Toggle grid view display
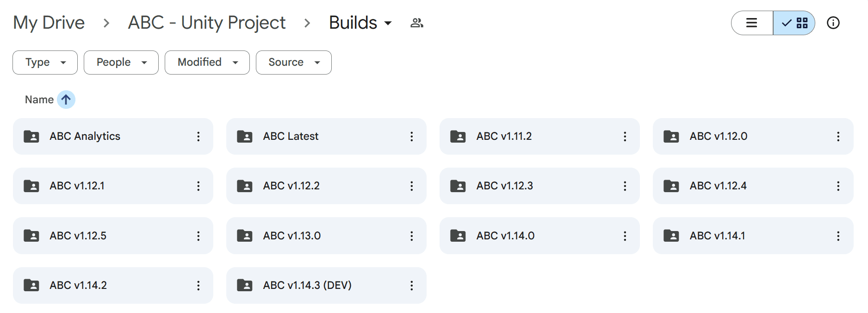This screenshot has height=313, width=868. point(794,22)
